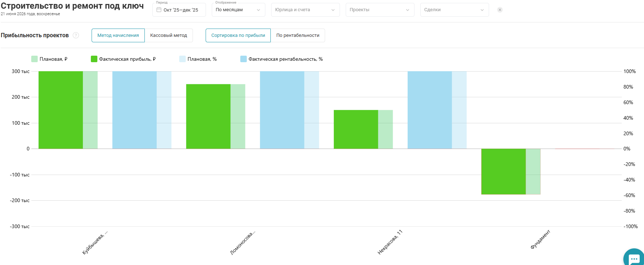
Task: Click the Фундамент axis label
Action: [540, 239]
